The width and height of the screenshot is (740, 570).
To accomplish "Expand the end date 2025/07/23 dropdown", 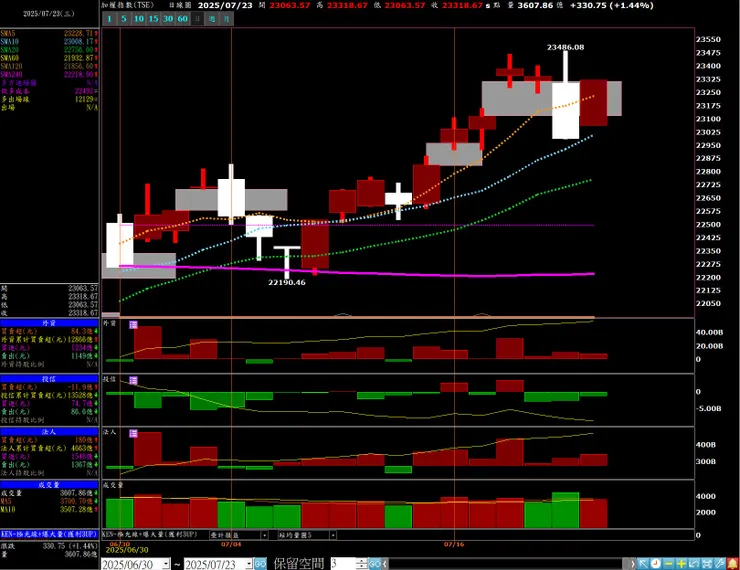I will coord(249,564).
